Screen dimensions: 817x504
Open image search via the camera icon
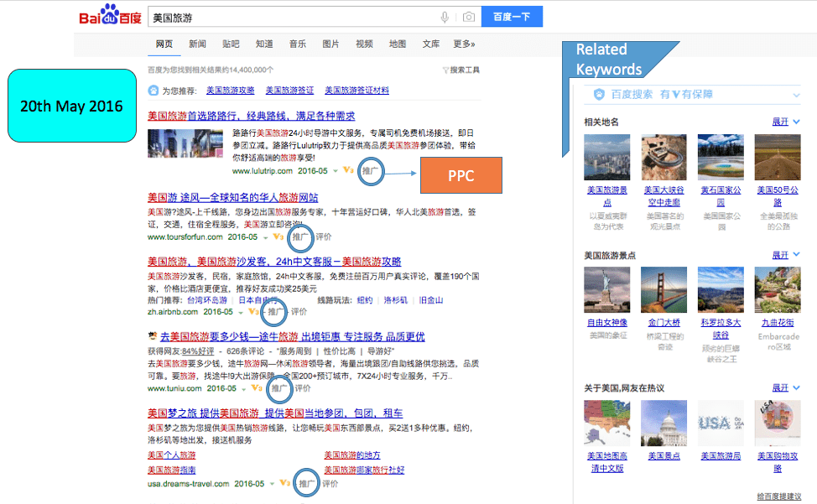pyautogui.click(x=470, y=15)
